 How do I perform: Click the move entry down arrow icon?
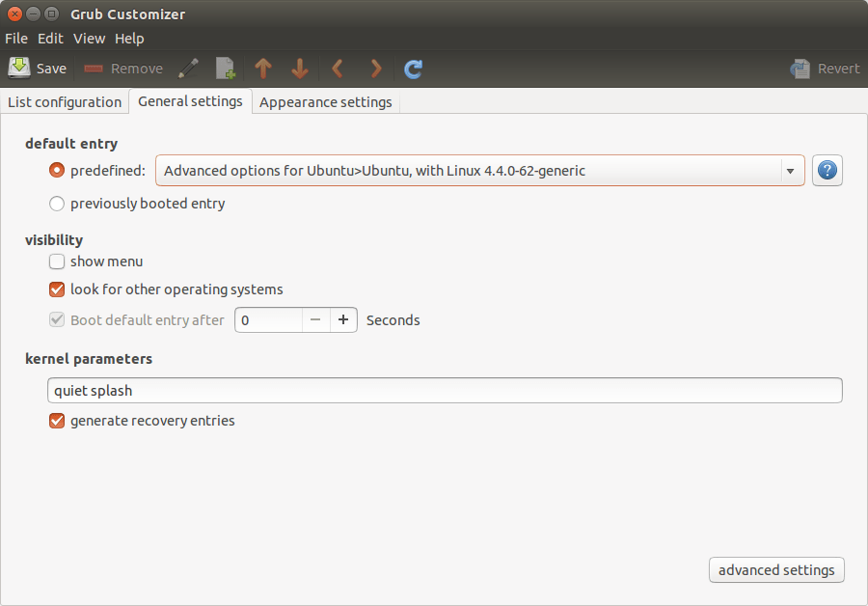point(299,68)
